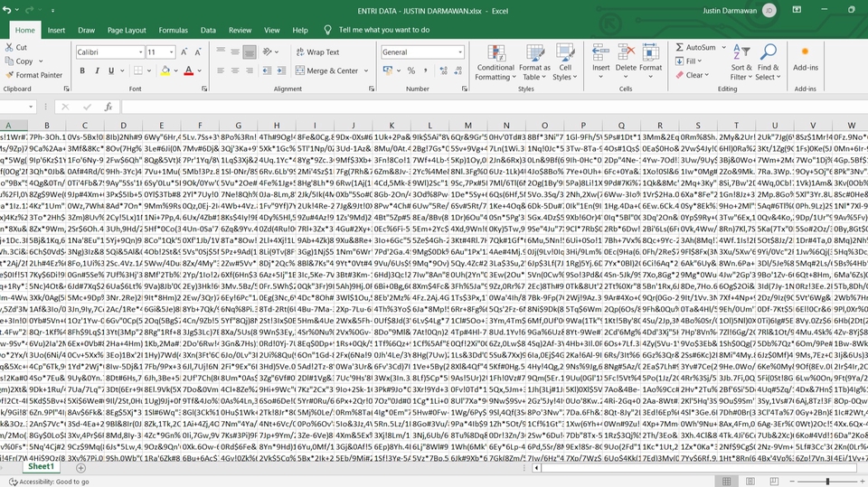Toggle Underline formatting
Viewport: 868px width, 487px height.
click(x=111, y=70)
